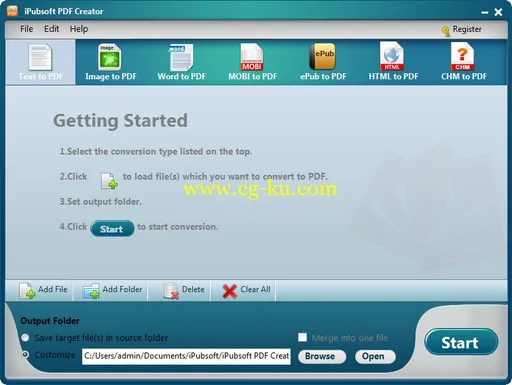Select the Customize output radio button
This screenshot has height=385, width=512.
tap(25, 354)
